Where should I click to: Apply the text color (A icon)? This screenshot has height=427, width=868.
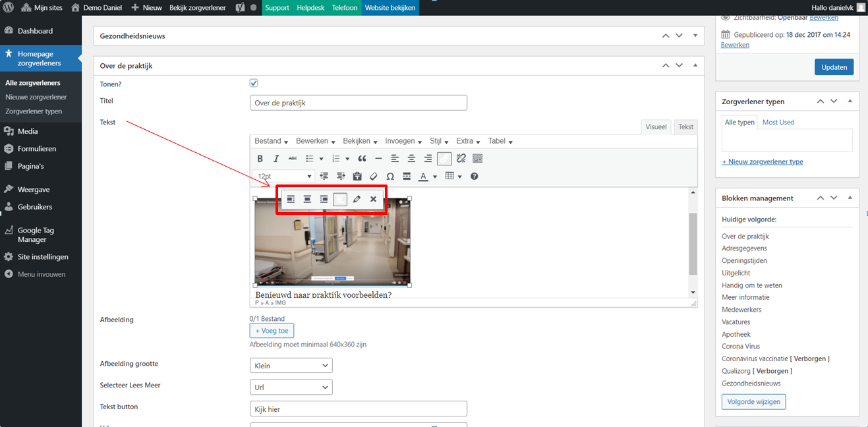(x=423, y=177)
